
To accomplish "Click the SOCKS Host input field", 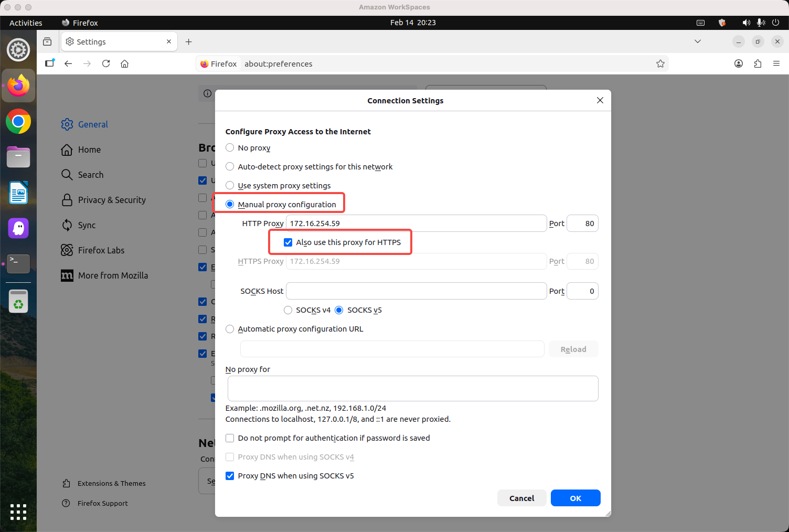I will (416, 291).
